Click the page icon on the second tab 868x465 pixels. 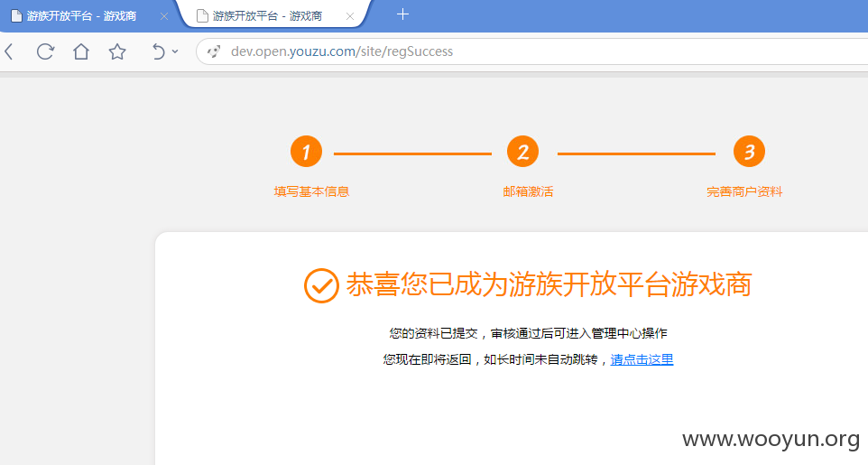click(x=203, y=16)
